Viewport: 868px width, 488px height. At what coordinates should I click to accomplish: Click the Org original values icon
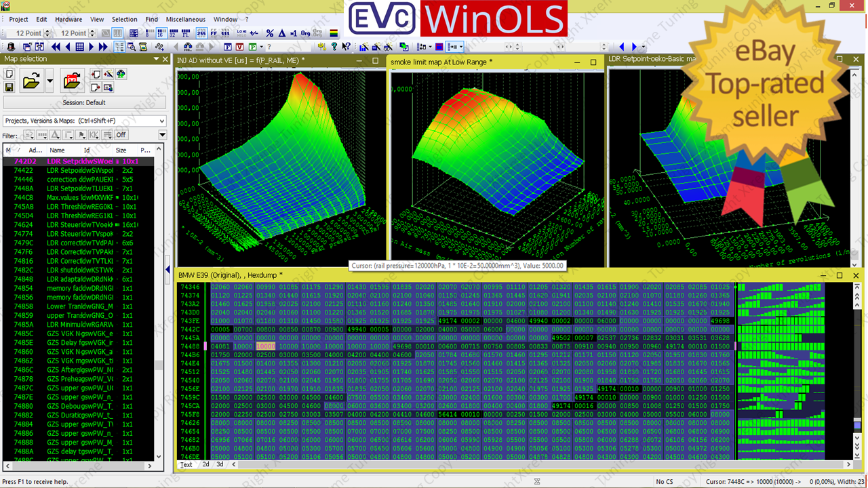305,33
